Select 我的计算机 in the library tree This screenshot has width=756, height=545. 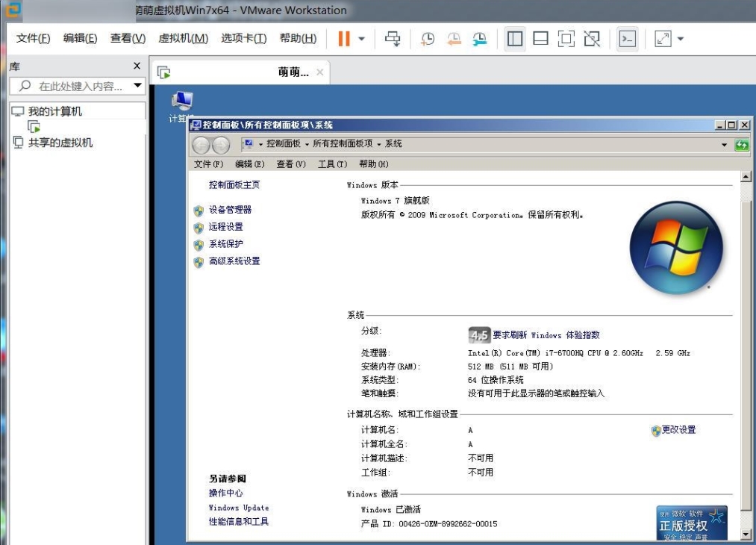tap(55, 111)
